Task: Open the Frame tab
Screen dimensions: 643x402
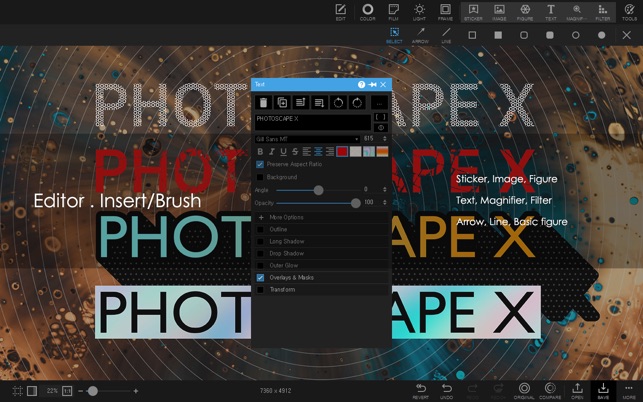Action: [x=445, y=12]
